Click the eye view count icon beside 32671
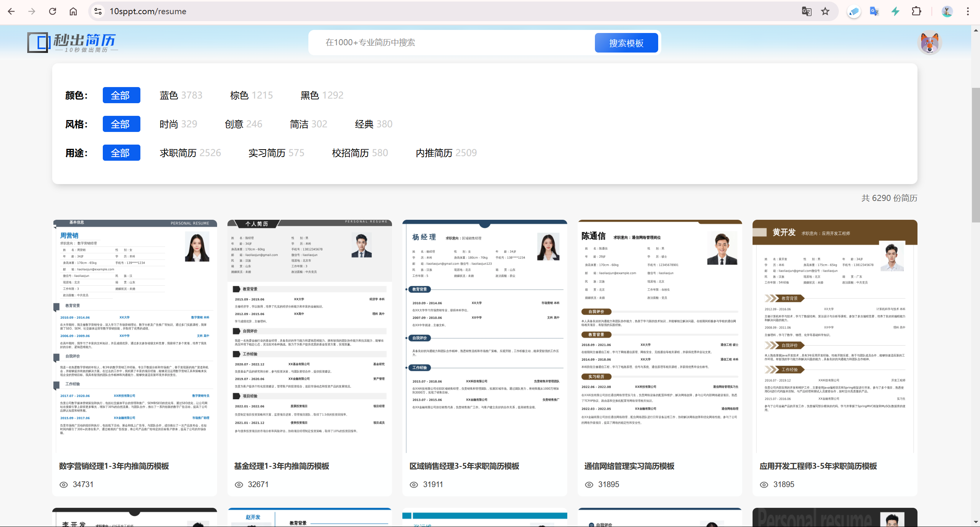Viewport: 980px width, 527px height. [x=239, y=485]
